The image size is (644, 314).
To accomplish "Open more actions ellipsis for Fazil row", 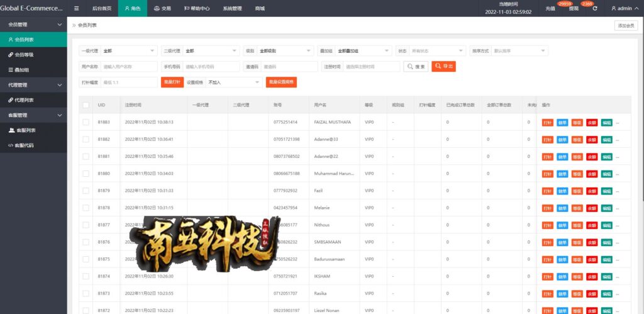I will (618, 191).
